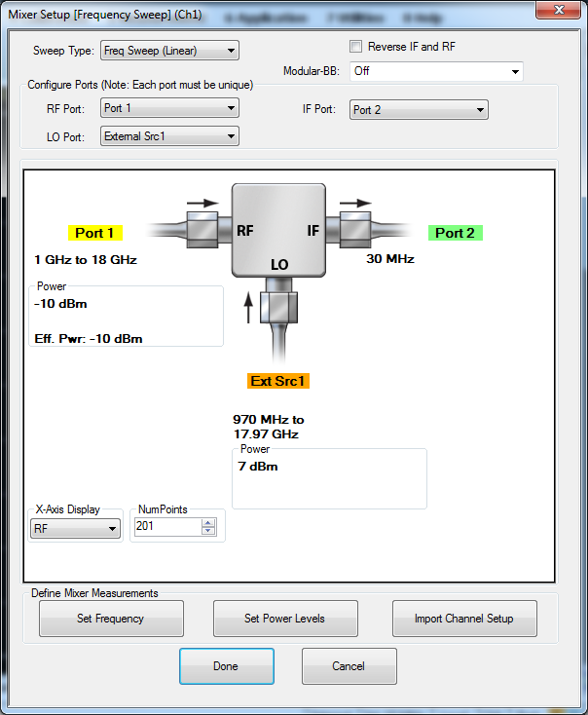Click the RF input connector graphic

[x=202, y=230]
